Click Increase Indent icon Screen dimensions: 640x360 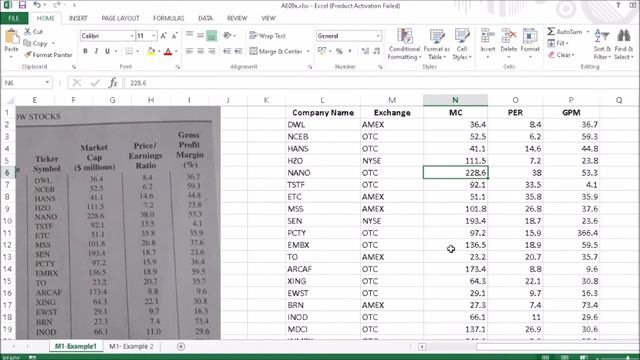point(238,51)
